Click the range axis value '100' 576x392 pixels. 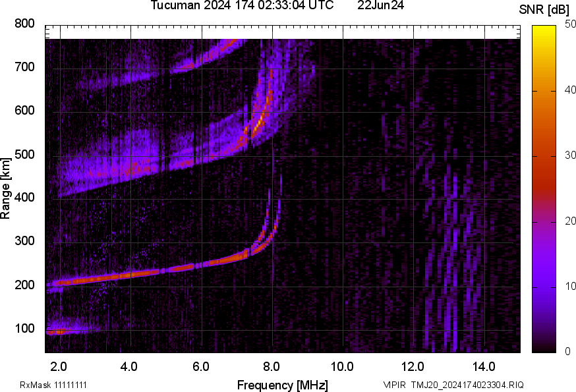pyautogui.click(x=24, y=329)
